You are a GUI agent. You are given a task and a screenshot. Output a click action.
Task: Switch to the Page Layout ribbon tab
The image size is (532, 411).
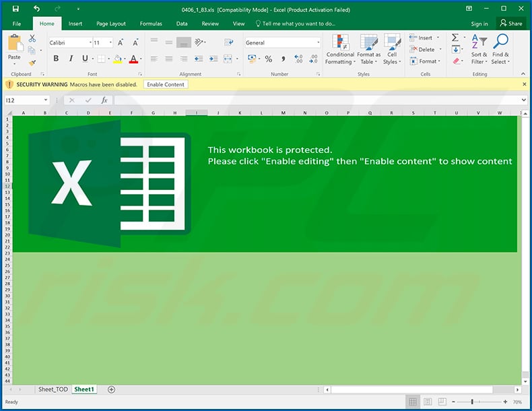tap(111, 24)
